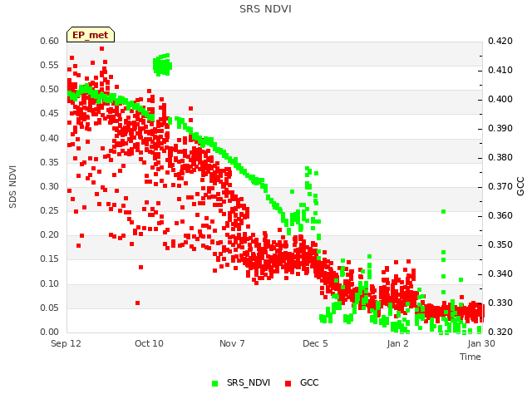Click the 0.60 left axis value
This screenshot has height=399, width=532.
click(x=50, y=41)
